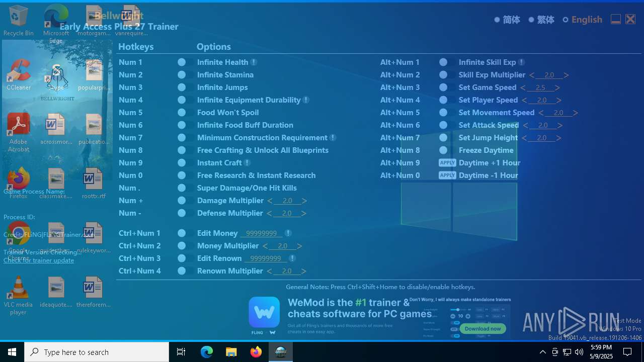Toggle Infinite Jumps
The width and height of the screenshot is (644, 362).
(x=186, y=87)
